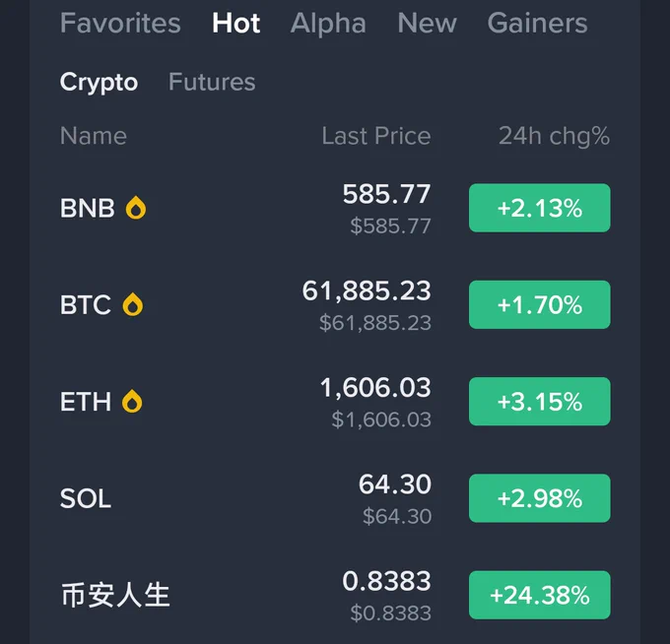Screen dimensions: 670x644
Task: Select the Hot tab
Action: (x=235, y=23)
